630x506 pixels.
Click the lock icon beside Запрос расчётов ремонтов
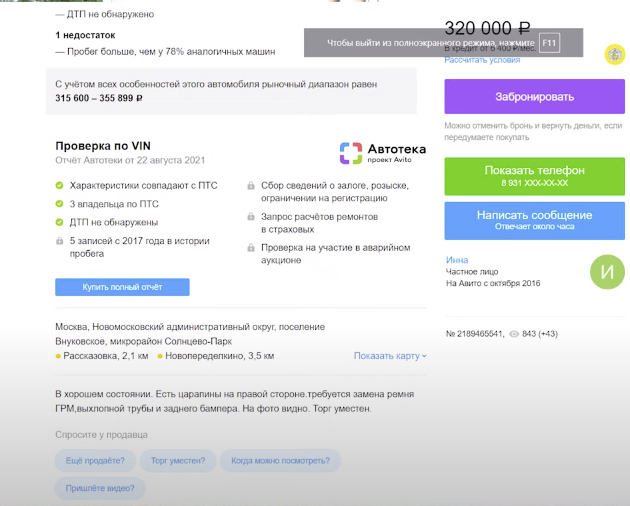point(251,217)
